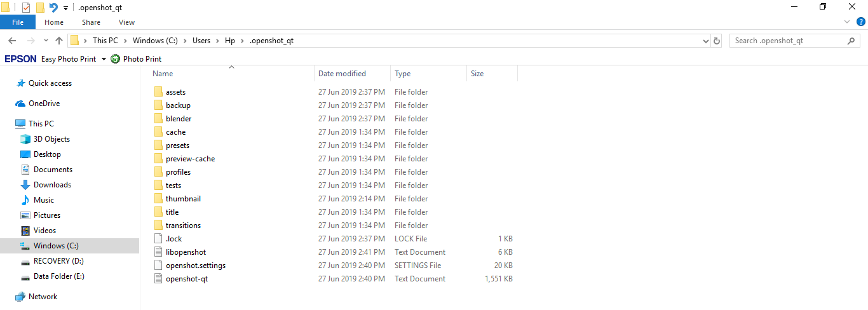This screenshot has width=868, height=310.
Task: Select This PC in navigation pane
Action: pos(41,124)
